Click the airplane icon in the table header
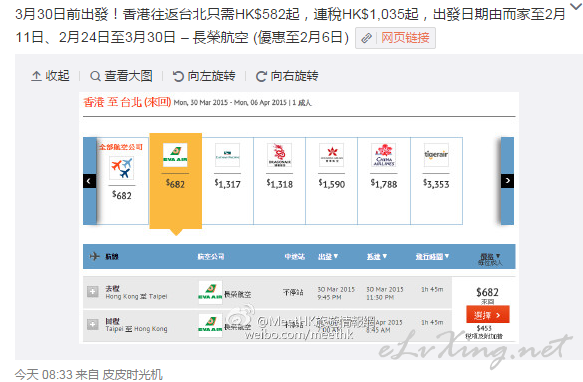583x382 pixels. point(94,256)
